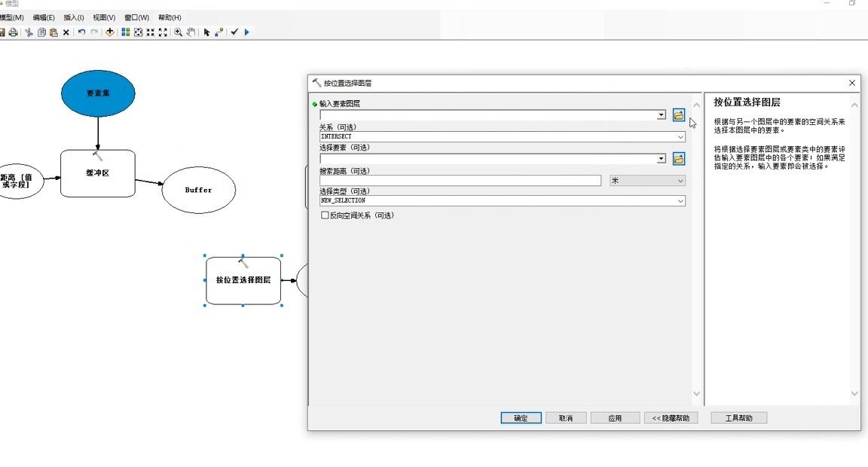
Task: Browse folder for 选择要素
Action: 679,159
